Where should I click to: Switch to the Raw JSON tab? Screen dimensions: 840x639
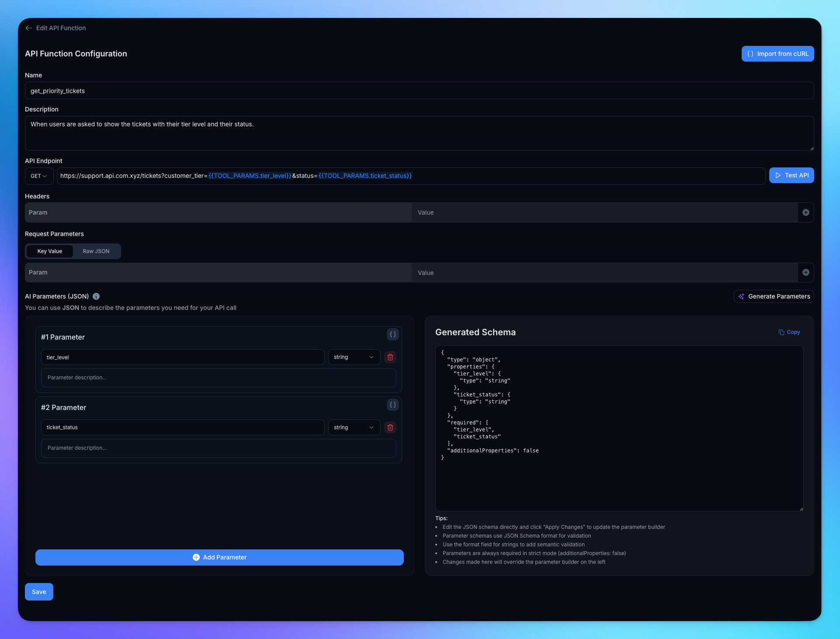tap(96, 251)
